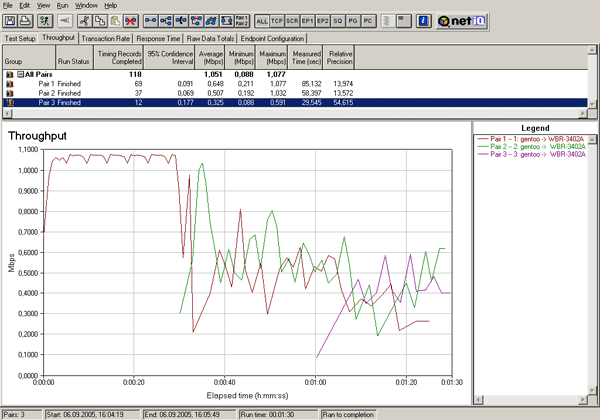
Task: Click the icon next to the Pair 1 row
Action: 10,84
